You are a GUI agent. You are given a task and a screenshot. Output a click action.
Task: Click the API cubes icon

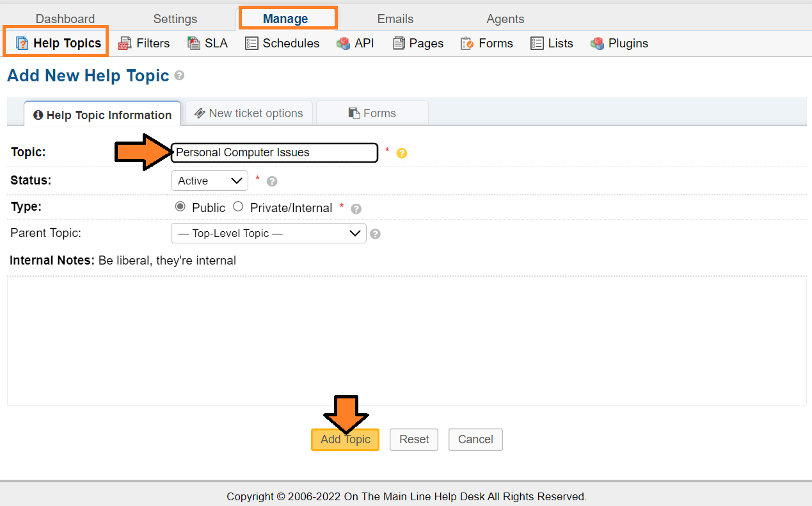pyautogui.click(x=343, y=44)
